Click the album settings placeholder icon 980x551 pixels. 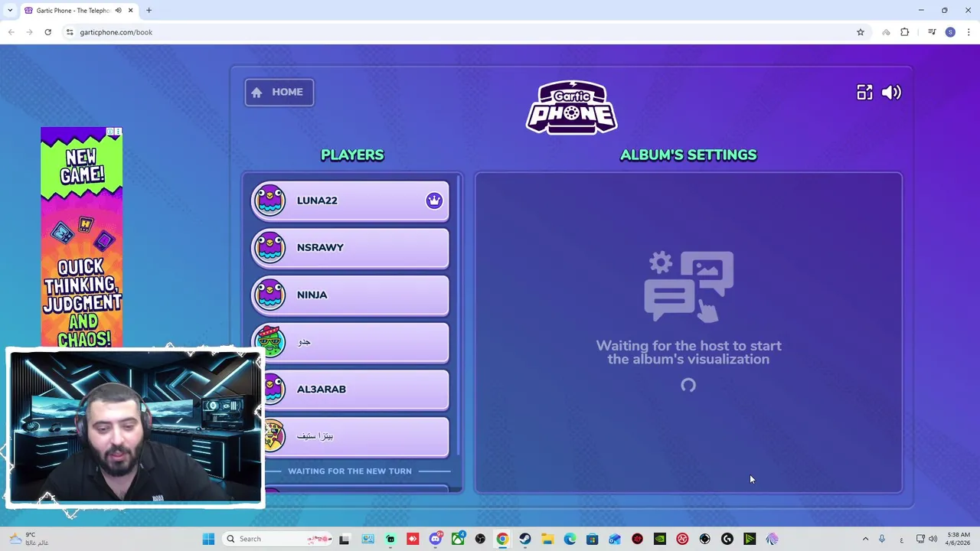pyautogui.click(x=688, y=286)
